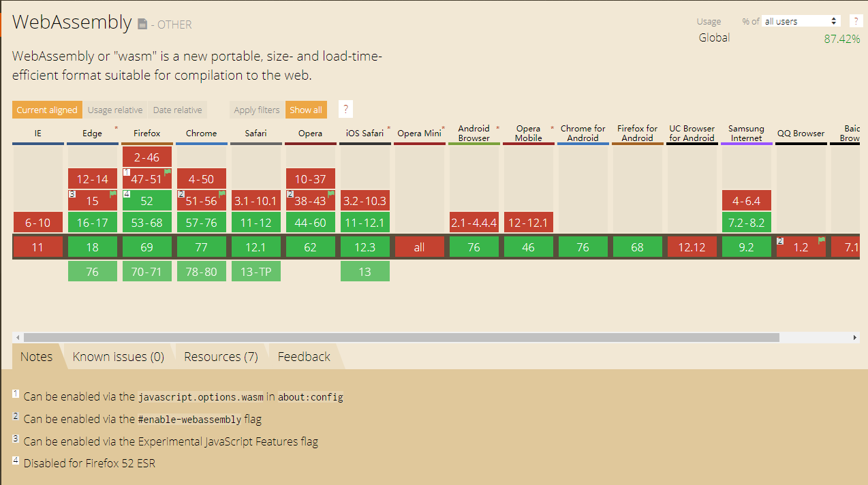The image size is (868, 485).
Task: Select the iOS Safari 3.2-10.3 cell
Action: 365,201
